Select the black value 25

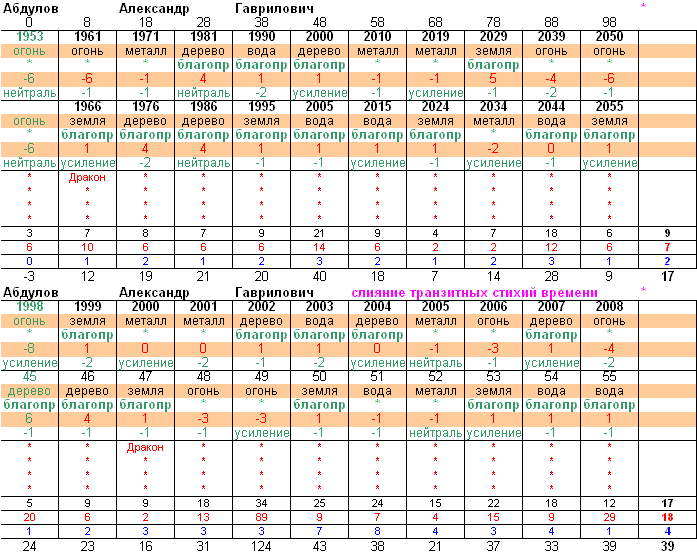point(320,503)
